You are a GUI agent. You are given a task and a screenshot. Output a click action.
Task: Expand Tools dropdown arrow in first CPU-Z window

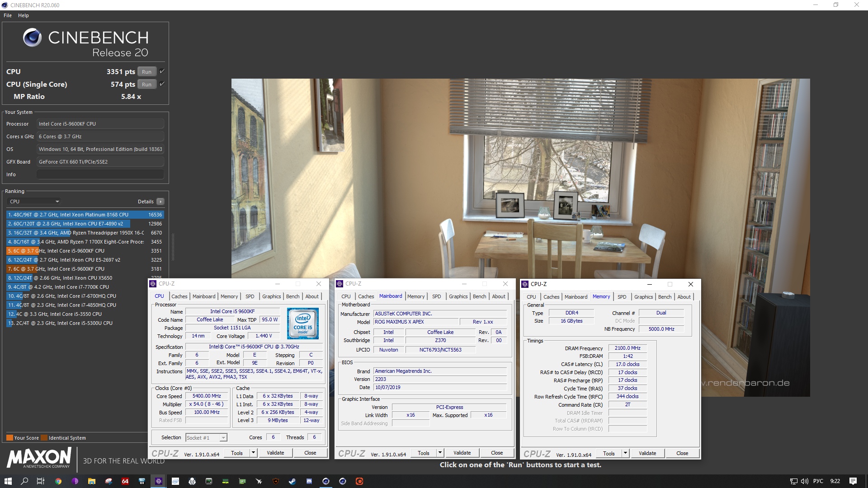[254, 453]
